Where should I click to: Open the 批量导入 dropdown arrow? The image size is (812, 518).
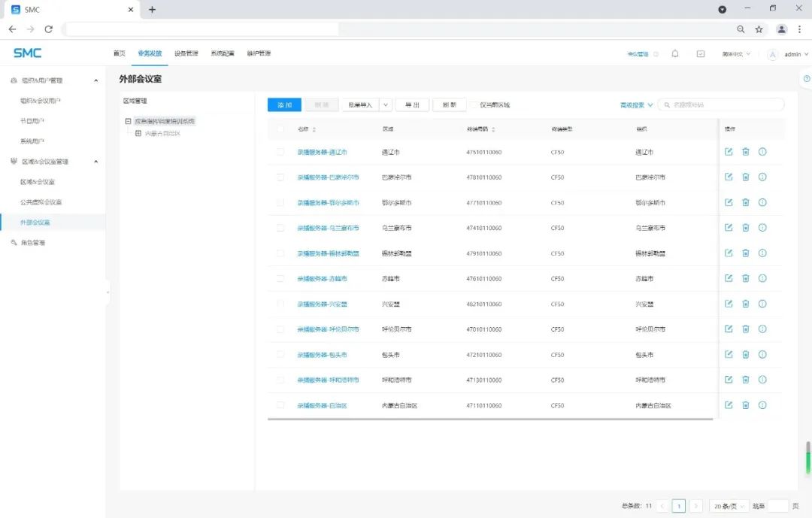[385, 105]
